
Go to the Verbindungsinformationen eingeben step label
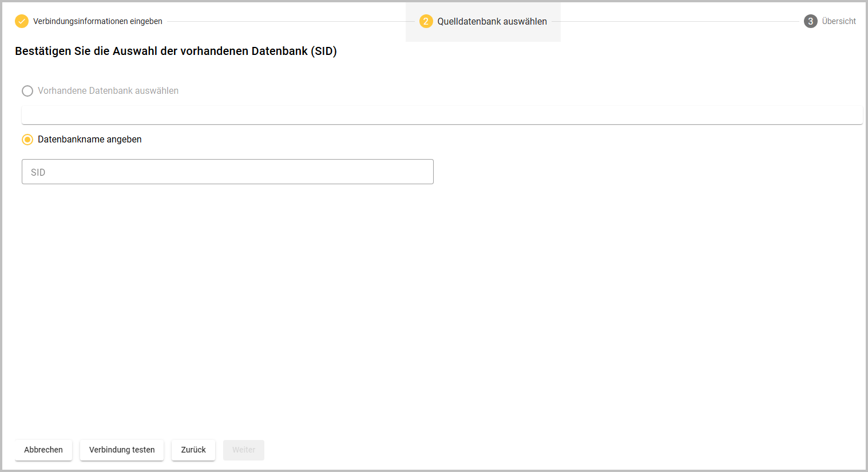pyautogui.click(x=98, y=21)
